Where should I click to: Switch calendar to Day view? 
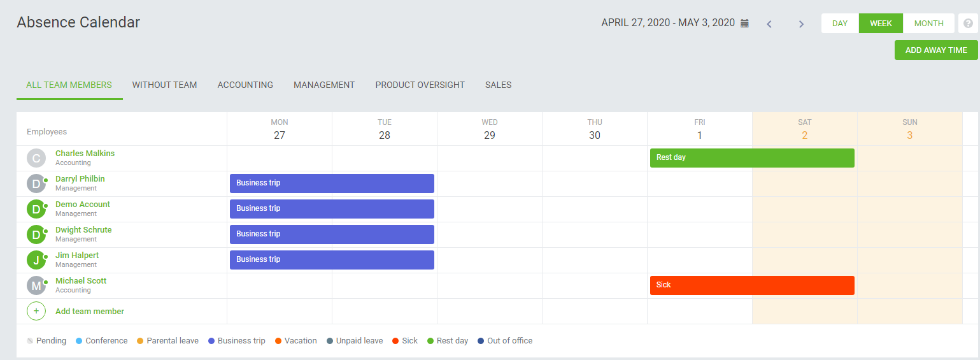840,24
